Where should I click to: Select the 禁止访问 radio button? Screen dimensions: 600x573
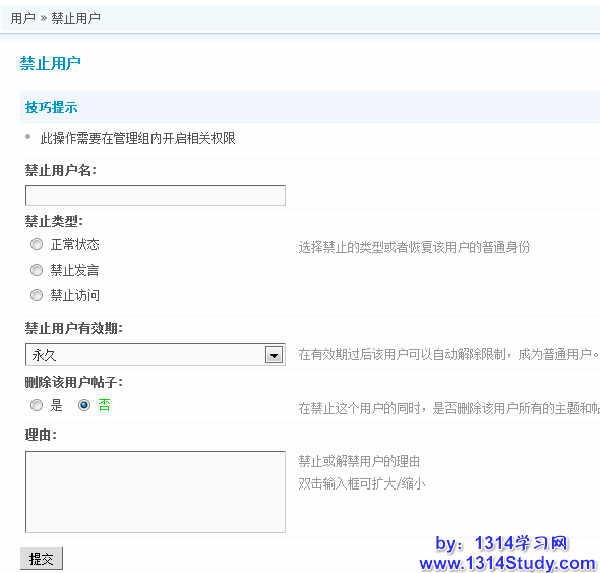point(37,295)
